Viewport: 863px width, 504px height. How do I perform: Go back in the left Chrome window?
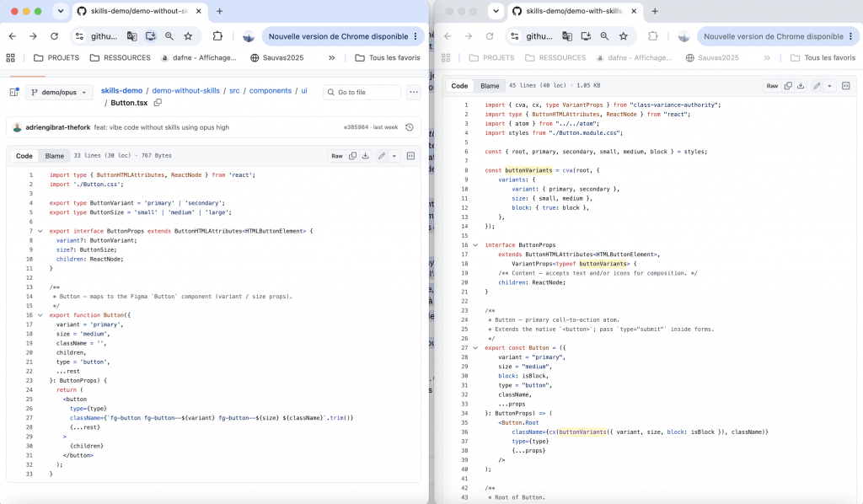tap(13, 36)
